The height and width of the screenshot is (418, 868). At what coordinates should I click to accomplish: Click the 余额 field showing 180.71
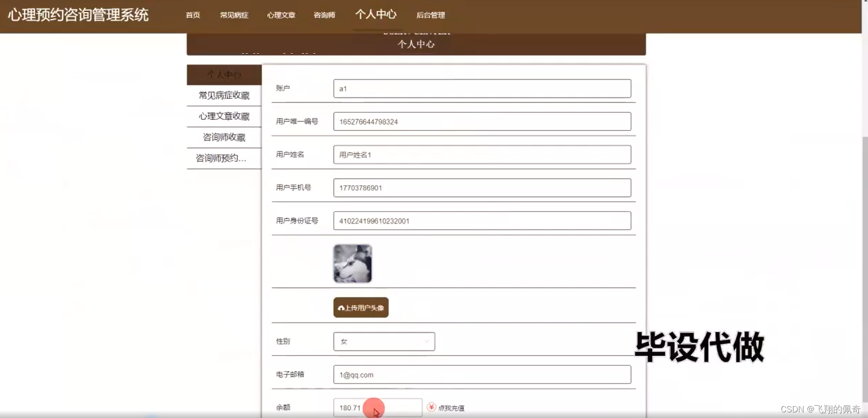point(378,408)
